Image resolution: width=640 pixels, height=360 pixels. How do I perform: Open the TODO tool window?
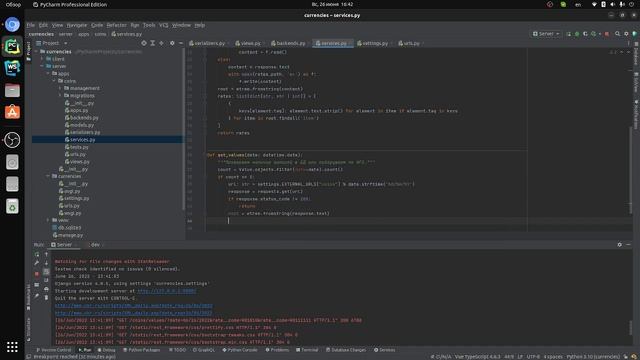177,350
